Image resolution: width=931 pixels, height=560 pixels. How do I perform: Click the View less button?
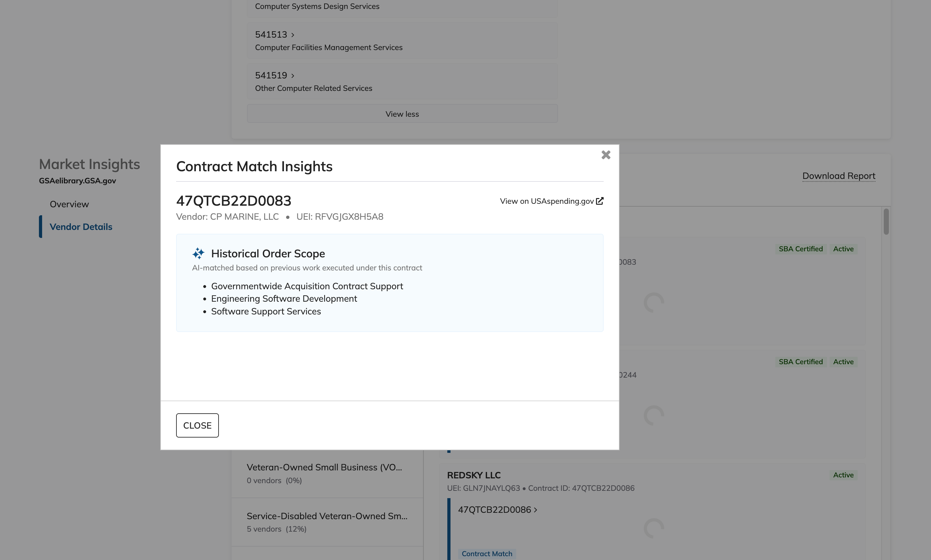point(402,114)
